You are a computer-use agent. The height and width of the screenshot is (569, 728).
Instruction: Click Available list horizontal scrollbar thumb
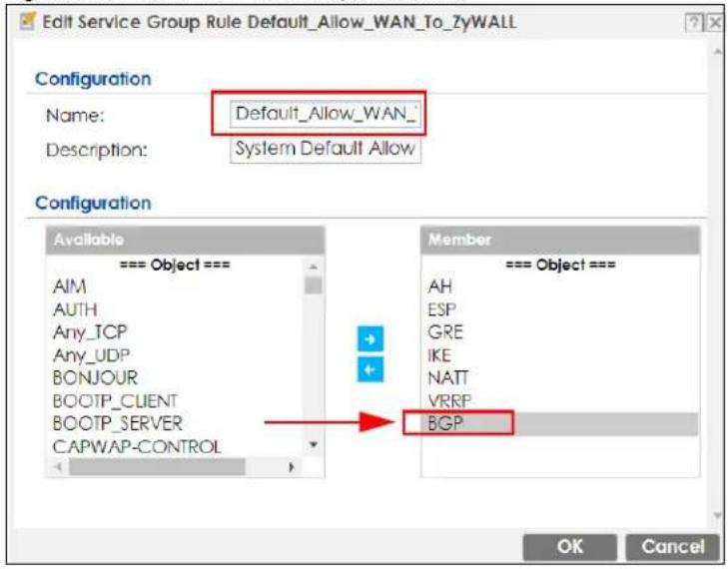click(x=157, y=467)
